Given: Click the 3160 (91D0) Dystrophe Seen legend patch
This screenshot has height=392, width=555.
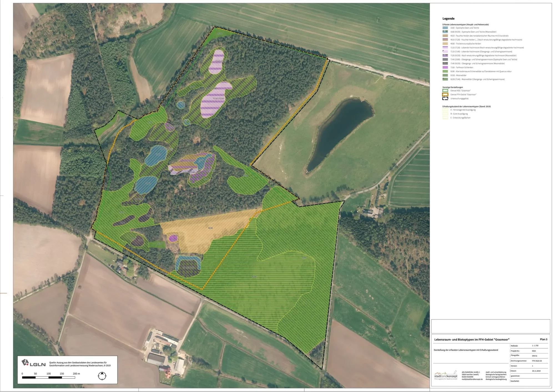Looking at the screenshot, I should point(445,32).
